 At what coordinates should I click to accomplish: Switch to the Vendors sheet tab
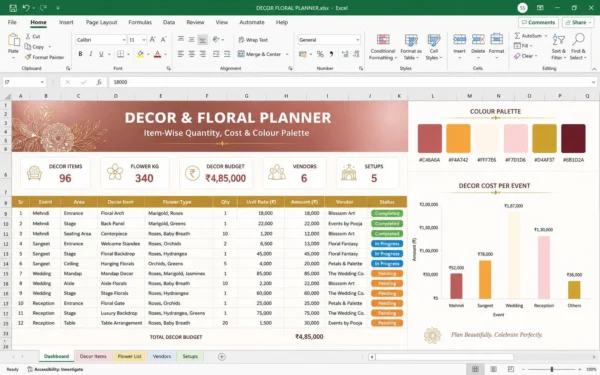(161, 356)
